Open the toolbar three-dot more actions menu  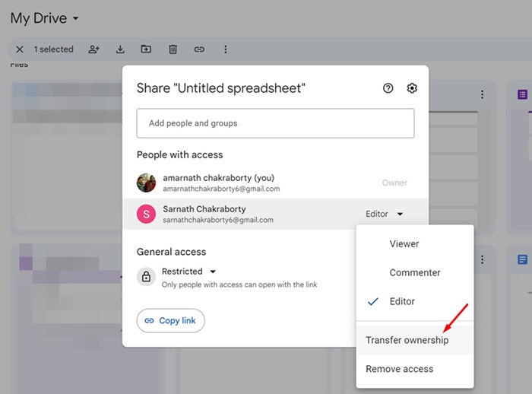[225, 49]
